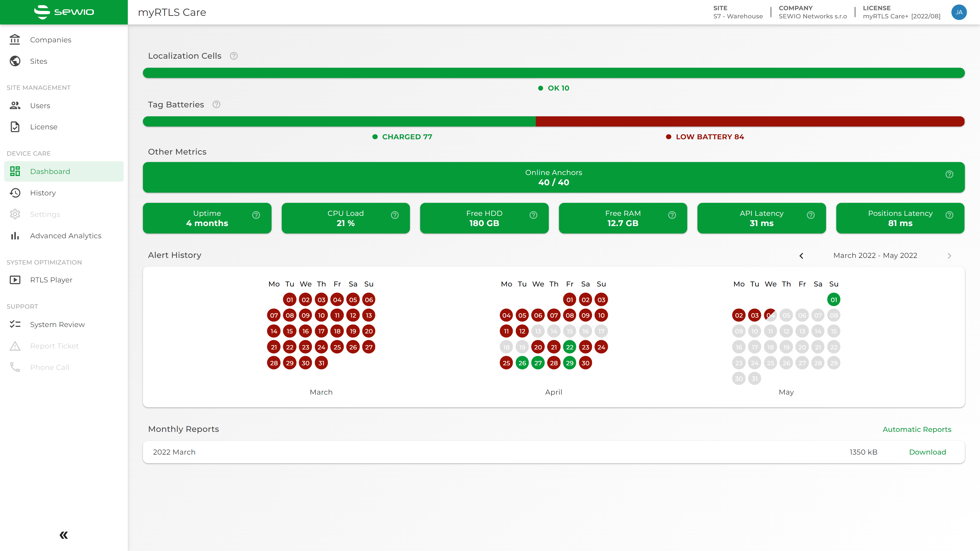980x551 pixels.
Task: Open RTLS Player from sidebar
Action: point(51,280)
